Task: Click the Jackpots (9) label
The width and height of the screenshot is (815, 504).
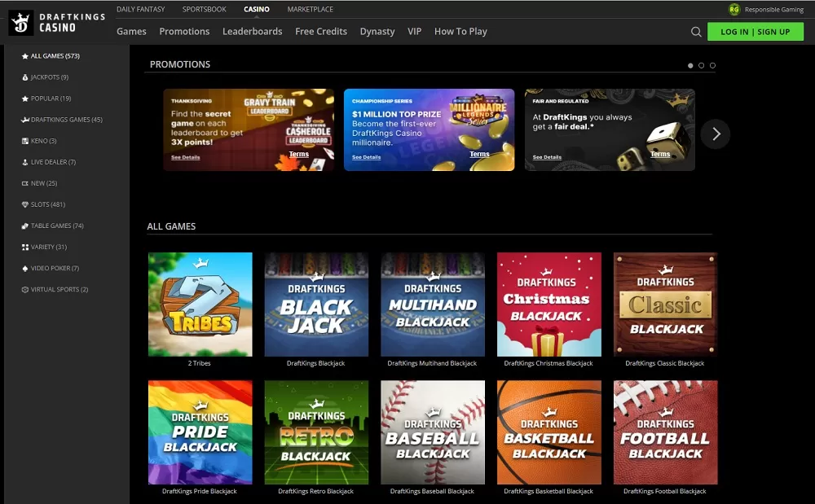Action: coord(50,77)
